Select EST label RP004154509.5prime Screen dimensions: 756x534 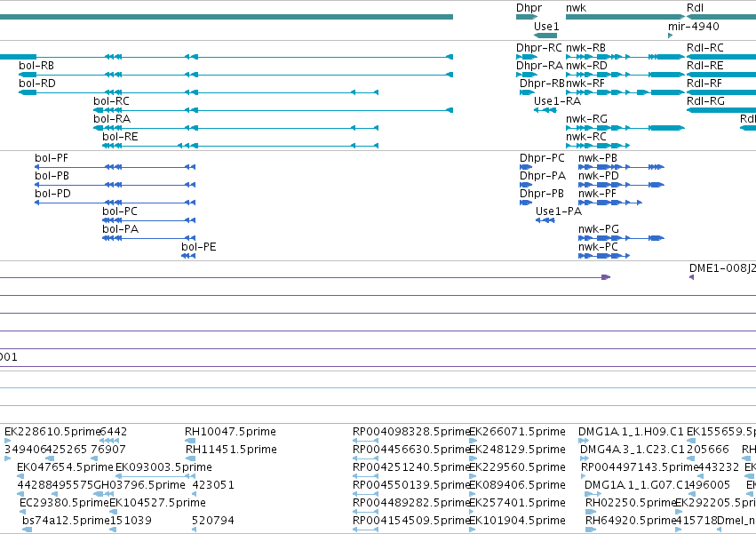click(x=411, y=521)
